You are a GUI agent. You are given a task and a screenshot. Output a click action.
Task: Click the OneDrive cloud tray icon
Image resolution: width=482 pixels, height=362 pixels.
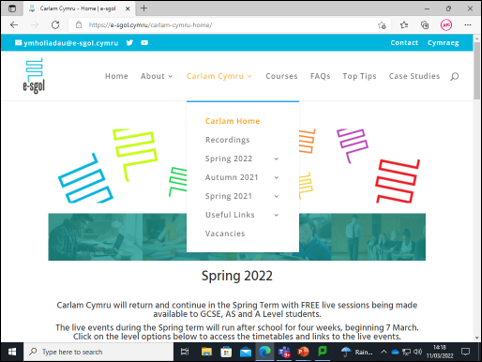click(x=395, y=352)
